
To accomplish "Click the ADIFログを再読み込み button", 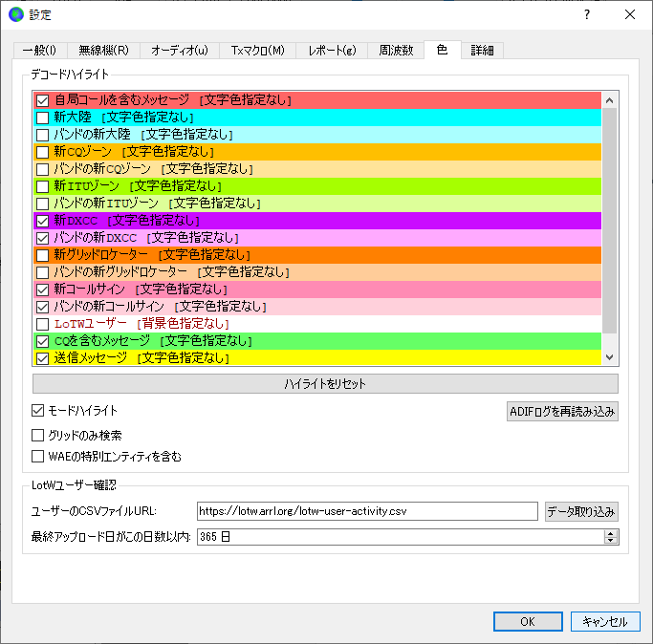I will point(562,412).
